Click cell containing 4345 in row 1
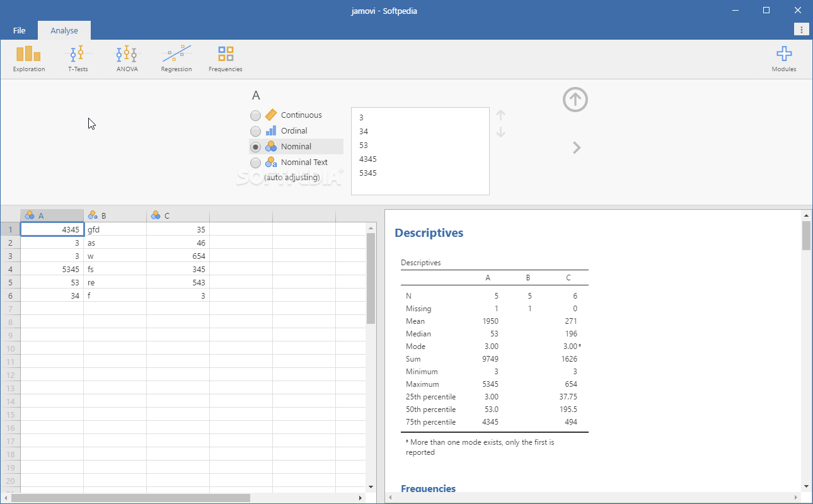The width and height of the screenshot is (813, 504). 52,229
